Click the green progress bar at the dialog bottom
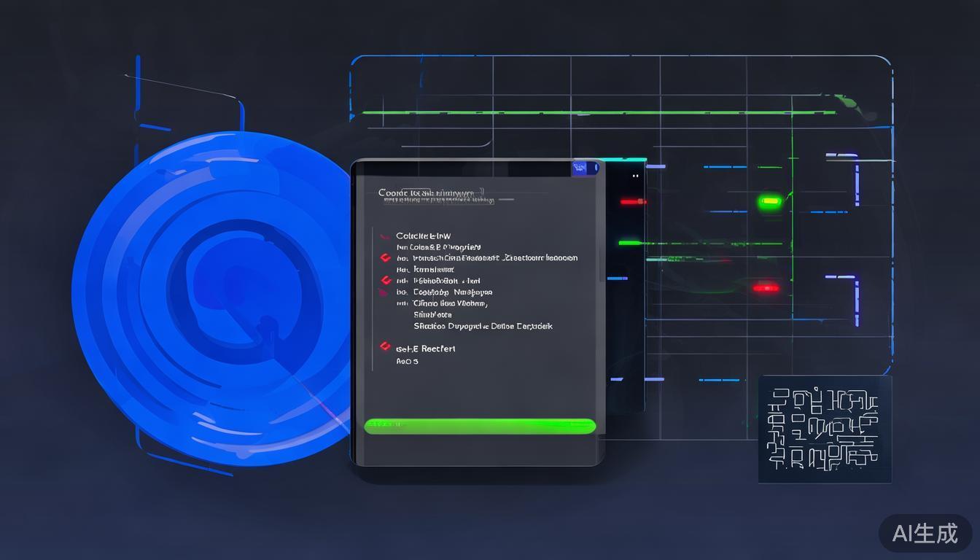 coord(480,427)
